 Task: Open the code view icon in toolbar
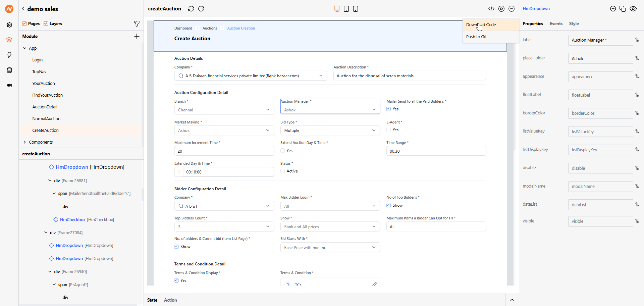(x=491, y=9)
